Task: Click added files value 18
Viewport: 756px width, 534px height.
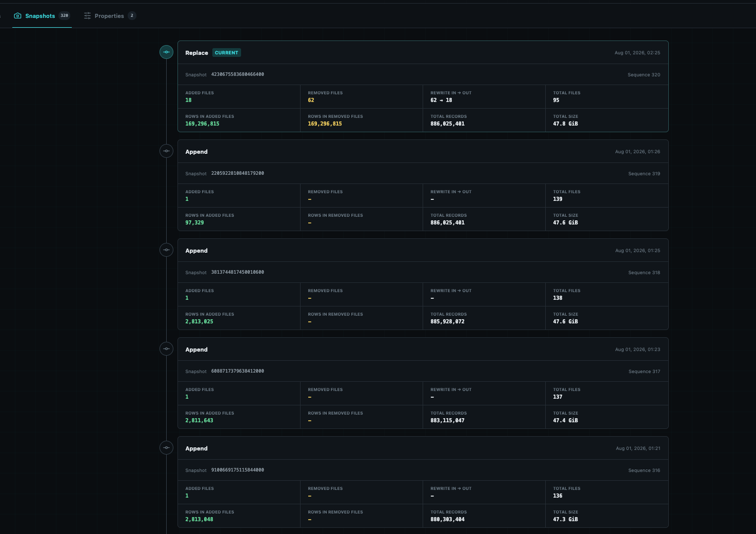Action: point(188,100)
